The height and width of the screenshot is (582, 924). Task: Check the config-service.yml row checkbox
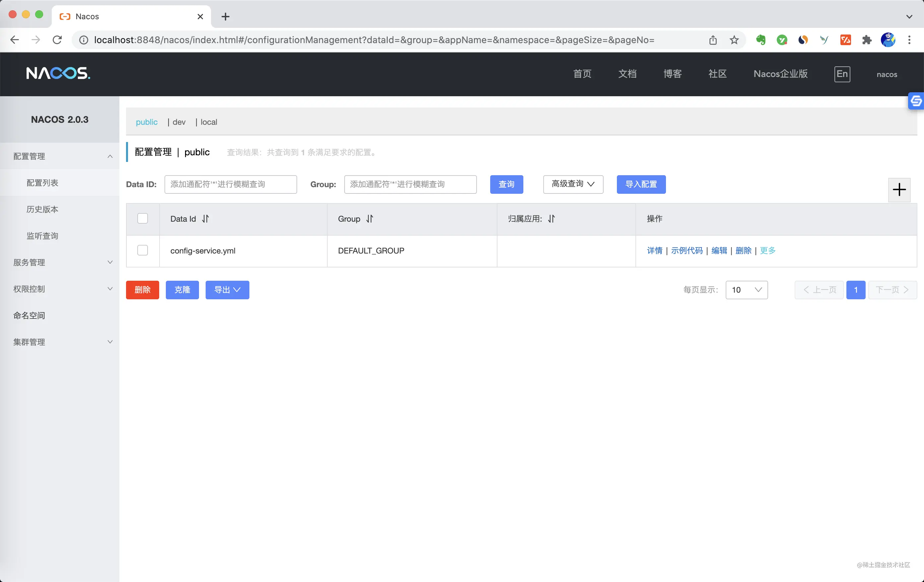pyautogui.click(x=142, y=250)
